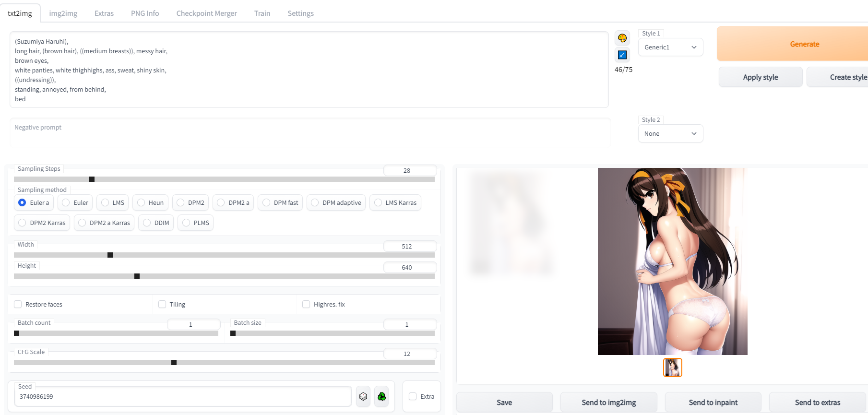Open the PNG Info tab
Screen dimensions: 868x415
click(x=145, y=13)
